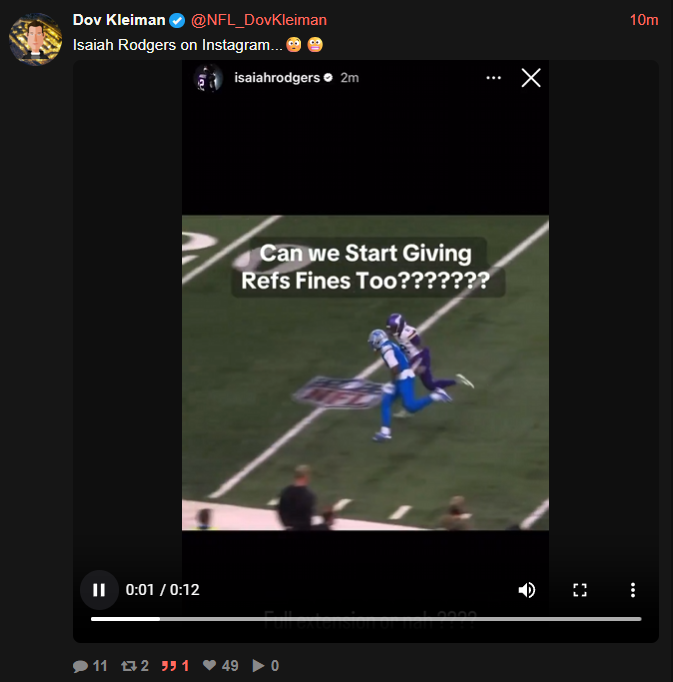Open isaiahrodgers Instagram avatar
Image resolution: width=673 pixels, height=682 pixels.
208,78
